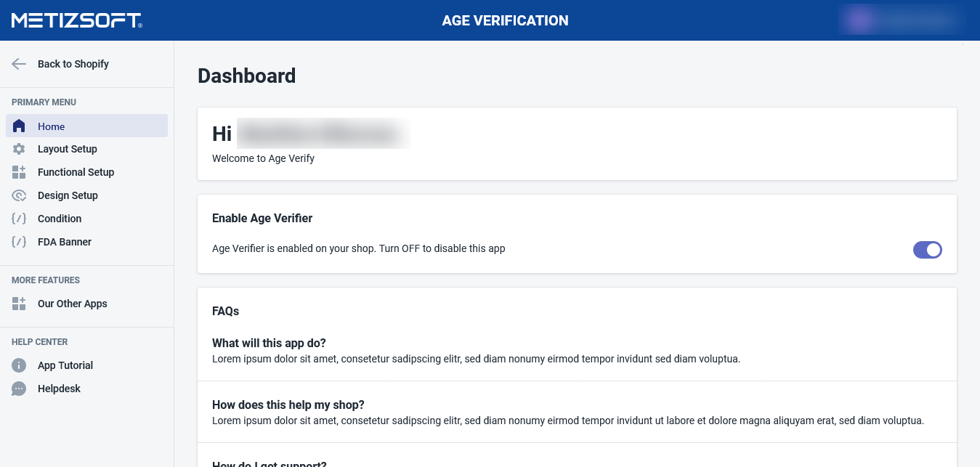Screen dimensions: 980x467
Task: Open the Layout Setup menu item
Action: pyautogui.click(x=68, y=149)
